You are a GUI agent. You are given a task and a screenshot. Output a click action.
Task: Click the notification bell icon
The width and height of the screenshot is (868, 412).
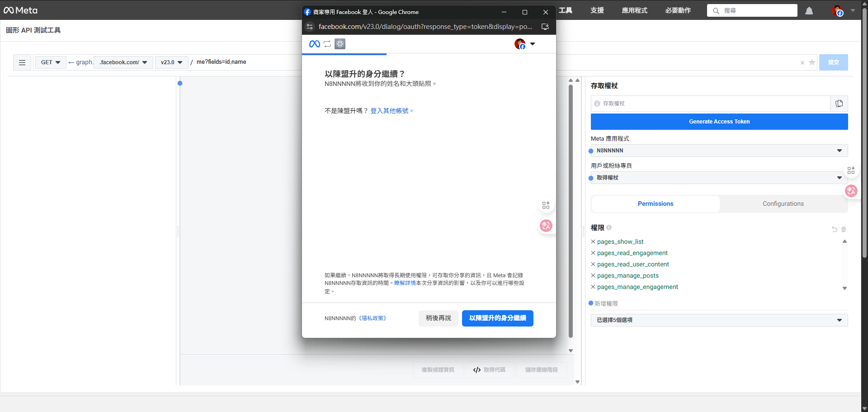[809, 10]
